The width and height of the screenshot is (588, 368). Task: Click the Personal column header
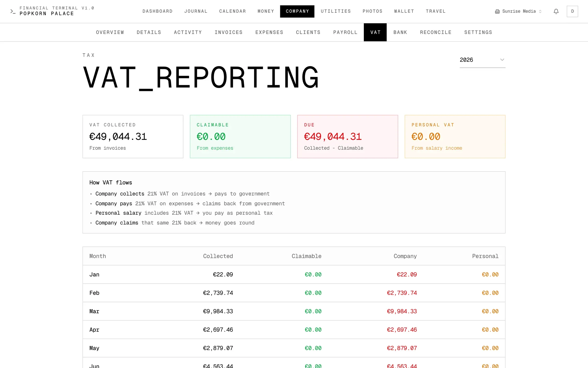485,256
